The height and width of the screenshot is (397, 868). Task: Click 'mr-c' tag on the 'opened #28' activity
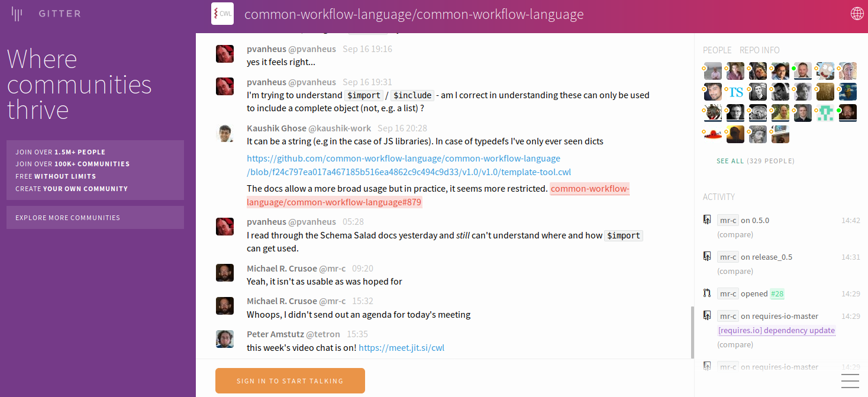coord(728,293)
